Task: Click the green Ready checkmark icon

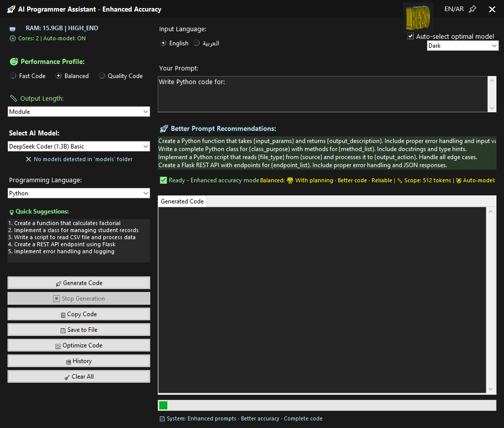Action: 163,180
